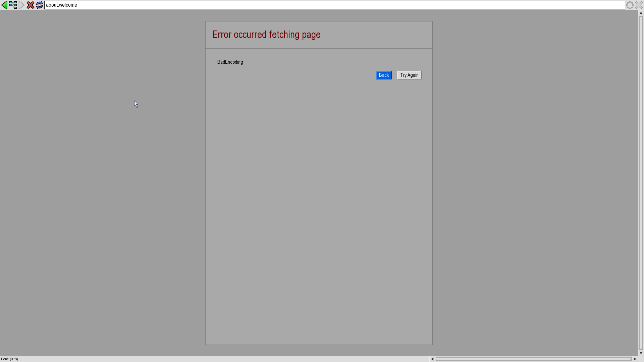Click the Error occurred fetching page heading
This screenshot has width=644, height=362.
click(x=266, y=35)
